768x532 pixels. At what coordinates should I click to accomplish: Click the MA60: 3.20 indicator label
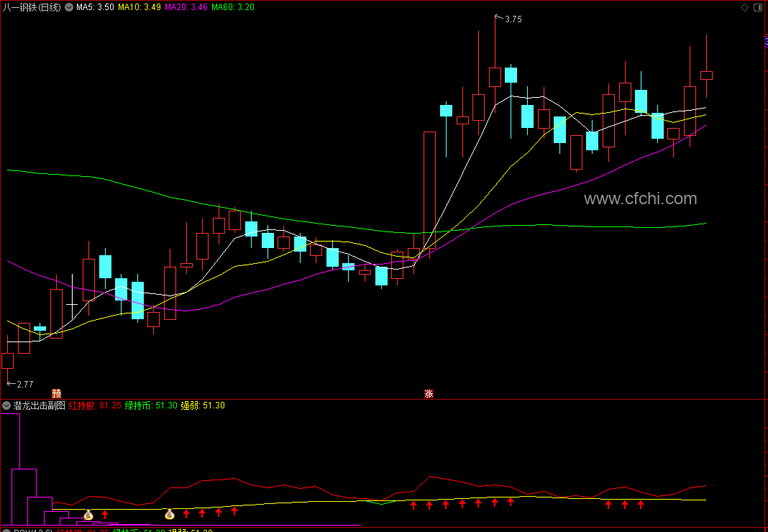(x=233, y=7)
